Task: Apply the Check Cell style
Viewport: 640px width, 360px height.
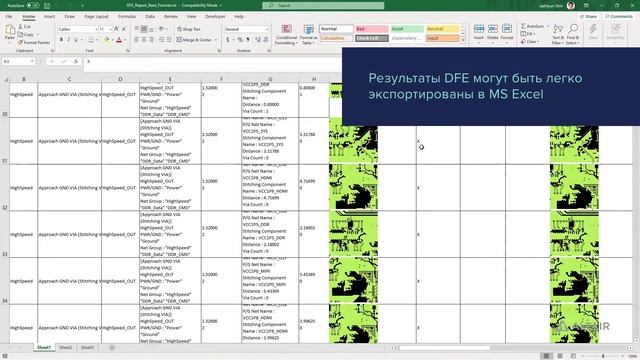Action: (371, 38)
